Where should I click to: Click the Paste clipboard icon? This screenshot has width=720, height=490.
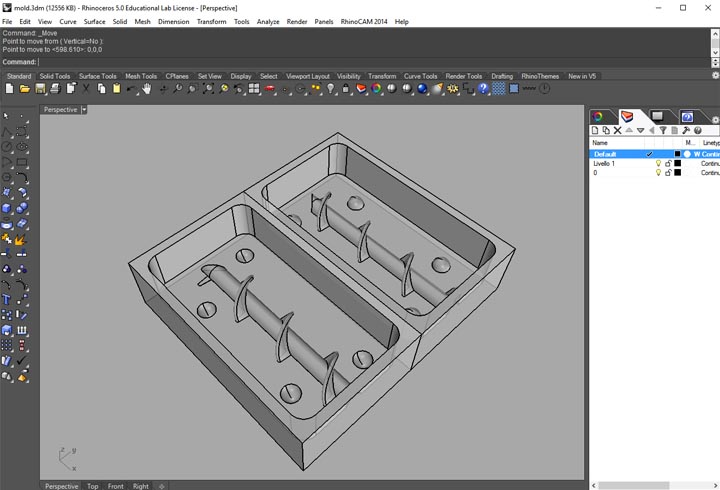[117, 89]
